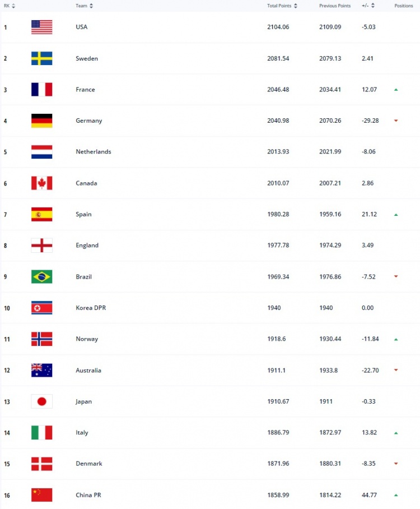The image size is (420, 509).
Task: Click the Japan flag icon
Action: tap(41, 401)
